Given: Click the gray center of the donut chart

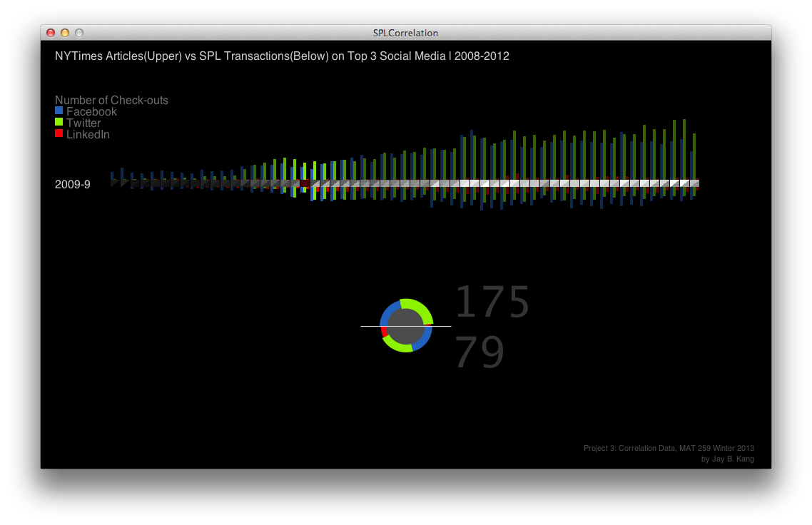Looking at the screenshot, I should point(407,325).
